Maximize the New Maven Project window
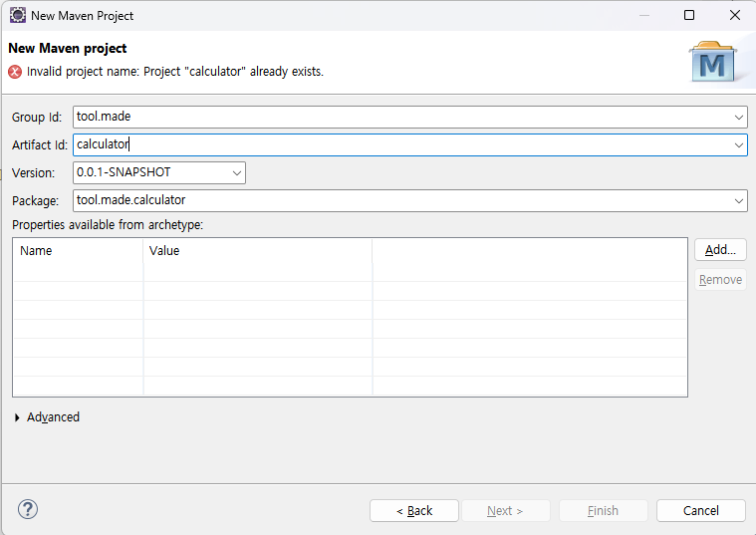 689,15
